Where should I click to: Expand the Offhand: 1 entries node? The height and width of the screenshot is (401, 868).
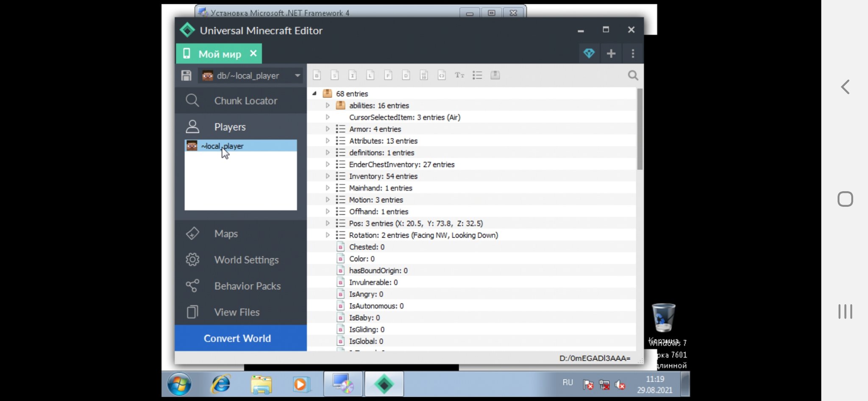pyautogui.click(x=328, y=211)
